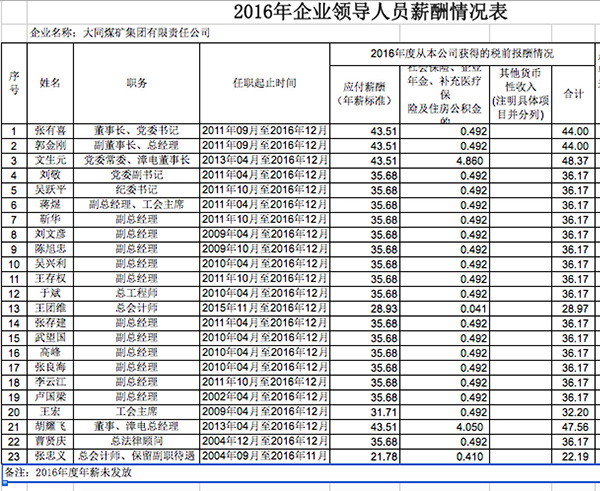The width and height of the screenshot is (600, 491).
Task: Select the total 47.56 for 胡耀飞
Action: (x=573, y=427)
